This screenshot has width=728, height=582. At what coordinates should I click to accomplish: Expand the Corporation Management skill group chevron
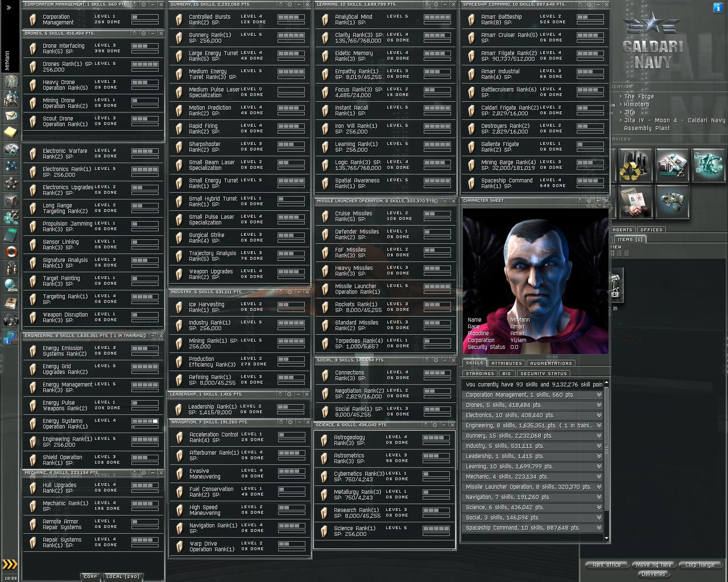tap(599, 395)
